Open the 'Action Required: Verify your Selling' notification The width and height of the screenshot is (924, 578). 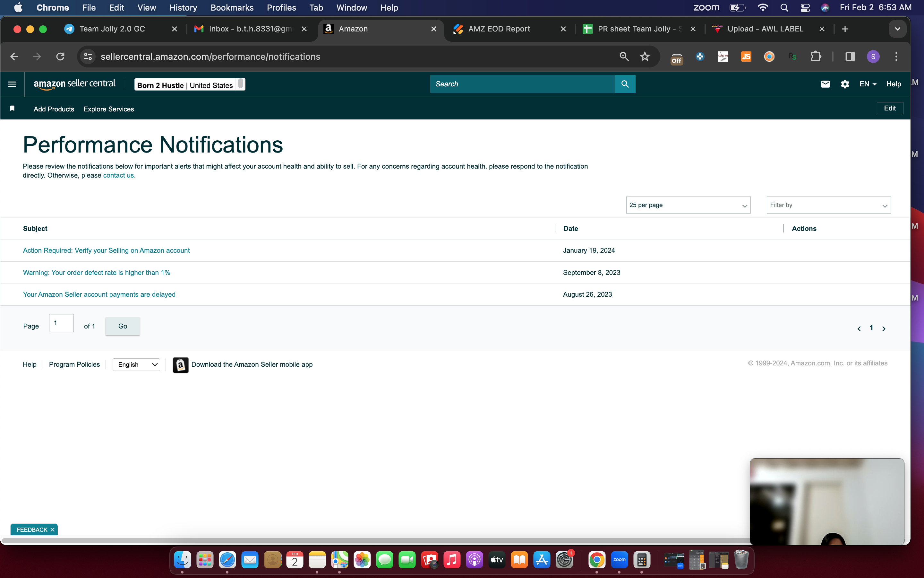[106, 250]
